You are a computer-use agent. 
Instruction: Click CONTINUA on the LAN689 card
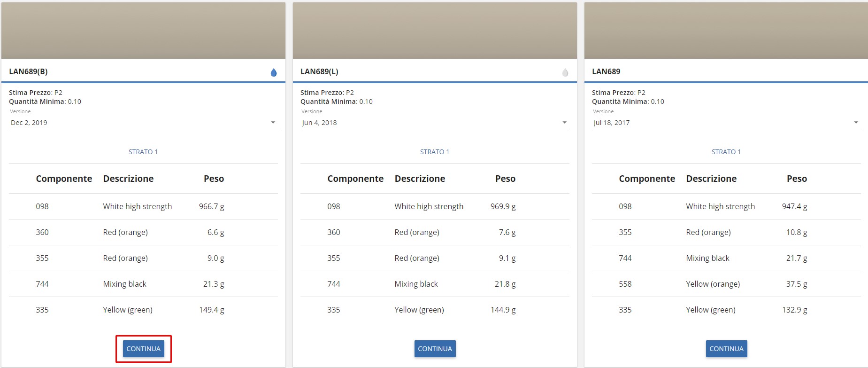coord(727,349)
